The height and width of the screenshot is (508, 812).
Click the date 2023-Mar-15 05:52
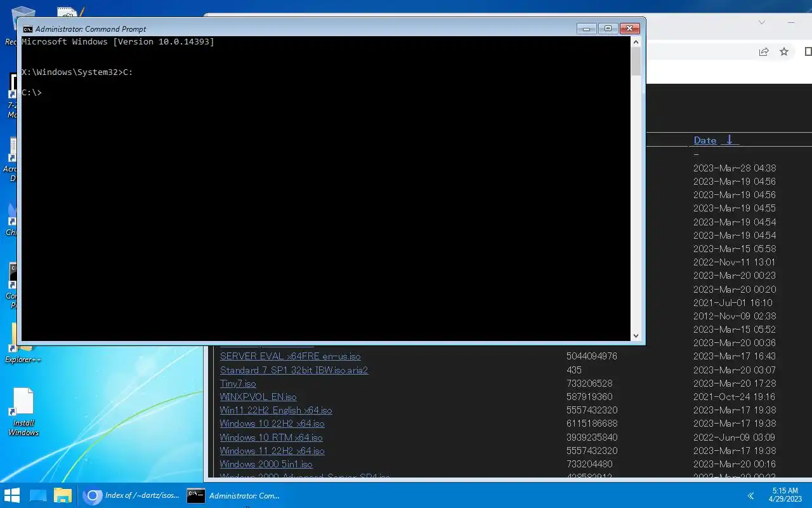[735, 330]
